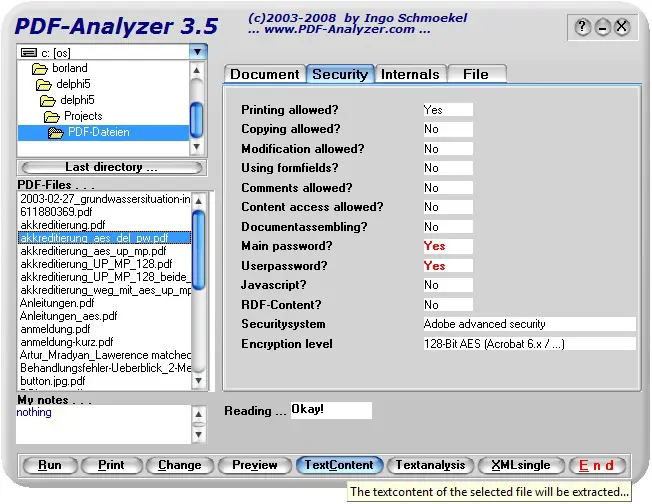
Task: Select file akkreditierung_aes_del_pw.pdf
Action: 105,238
